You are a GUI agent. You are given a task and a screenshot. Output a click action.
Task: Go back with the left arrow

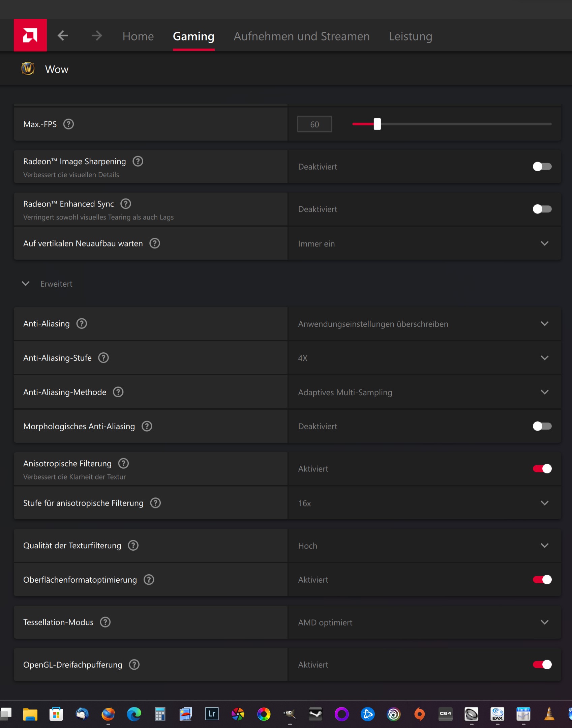pyautogui.click(x=63, y=35)
